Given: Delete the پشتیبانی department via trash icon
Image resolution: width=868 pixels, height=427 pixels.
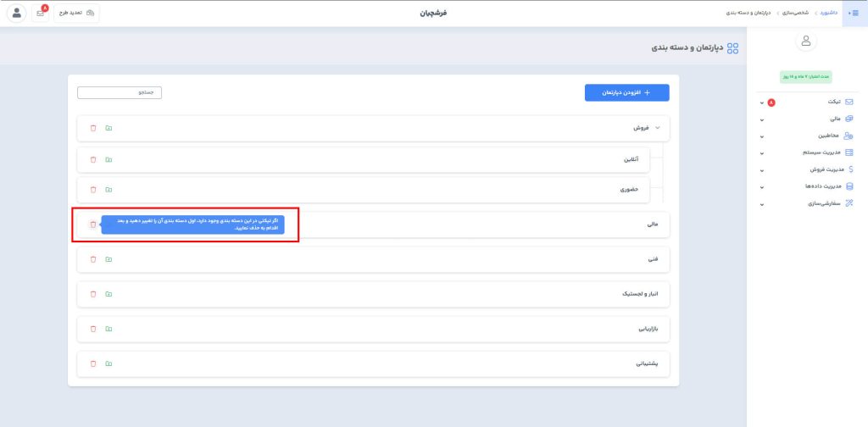Looking at the screenshot, I should (x=93, y=363).
